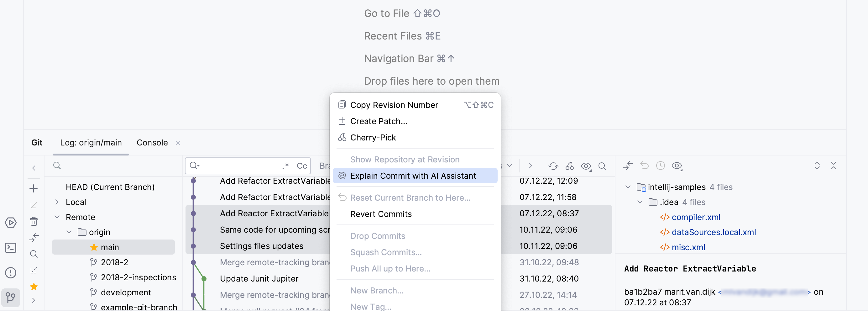This screenshot has height=311, width=868.
Task: Choose Explain Commit with AI Assistant
Action: pos(413,176)
